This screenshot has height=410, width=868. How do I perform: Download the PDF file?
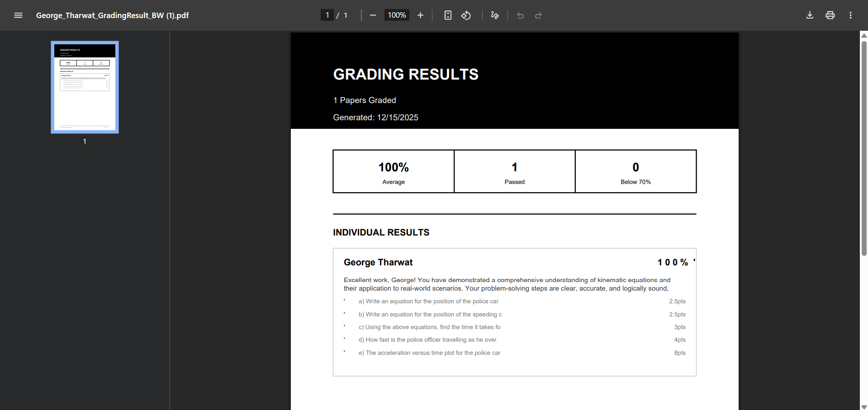click(x=810, y=15)
